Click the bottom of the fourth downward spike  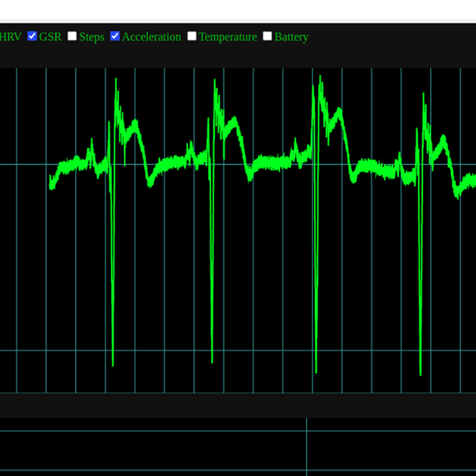pyautogui.click(x=420, y=374)
